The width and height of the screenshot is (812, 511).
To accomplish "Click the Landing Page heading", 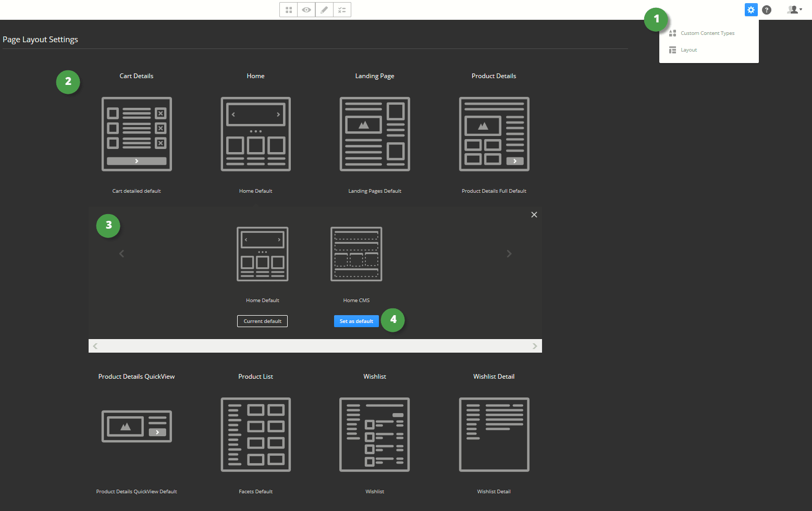I will 375,76.
